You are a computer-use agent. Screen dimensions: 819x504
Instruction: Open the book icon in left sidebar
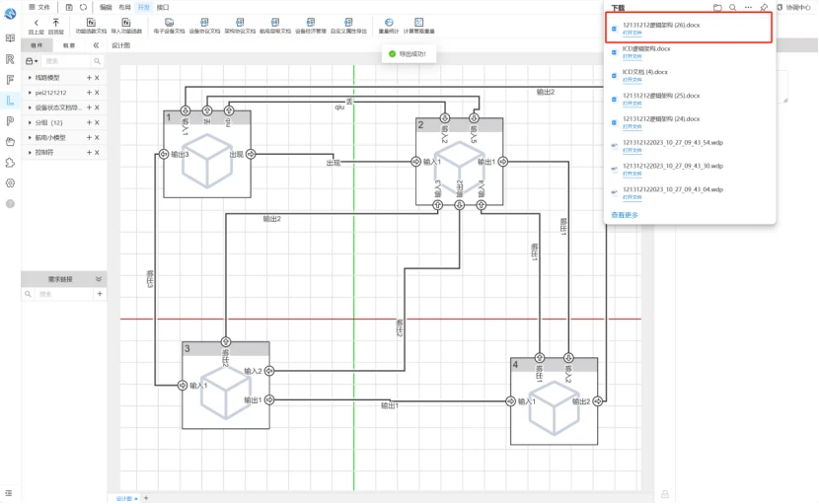coord(10,38)
